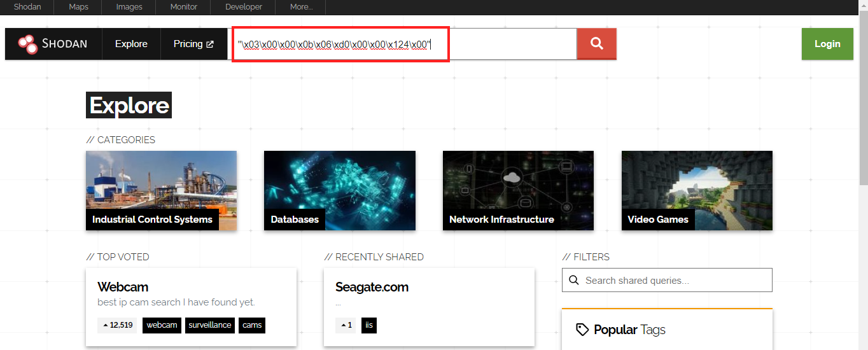Click the "// CATEGORIES" heading

(120, 140)
